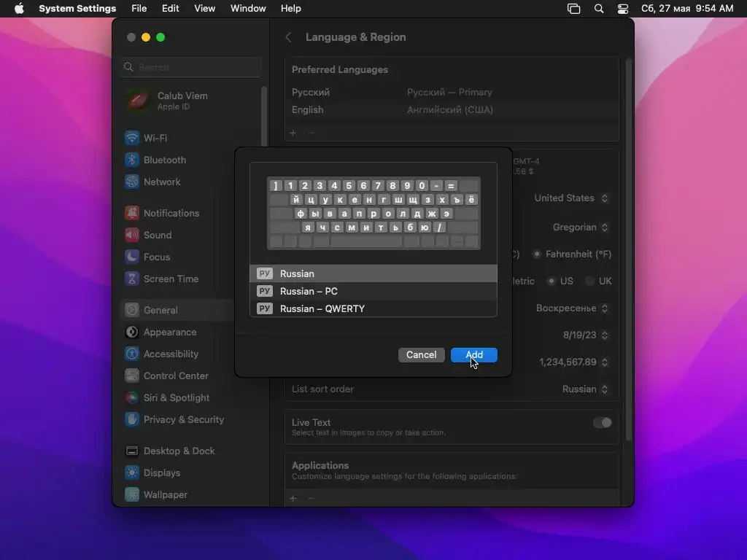Screen dimensions: 747x560
Task: Click the РУ badge beside Russian – QWERTY
Action: tap(264, 308)
